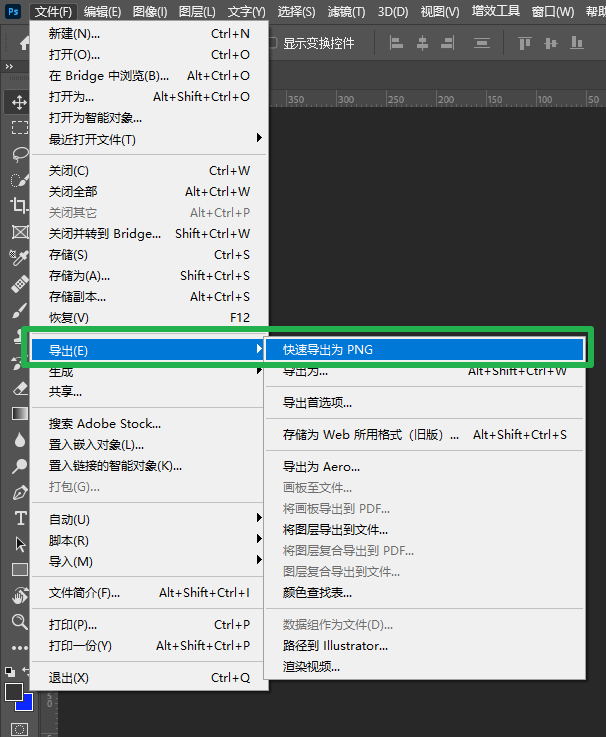Select the Eraser tool
The height and width of the screenshot is (737, 606).
(x=19, y=388)
